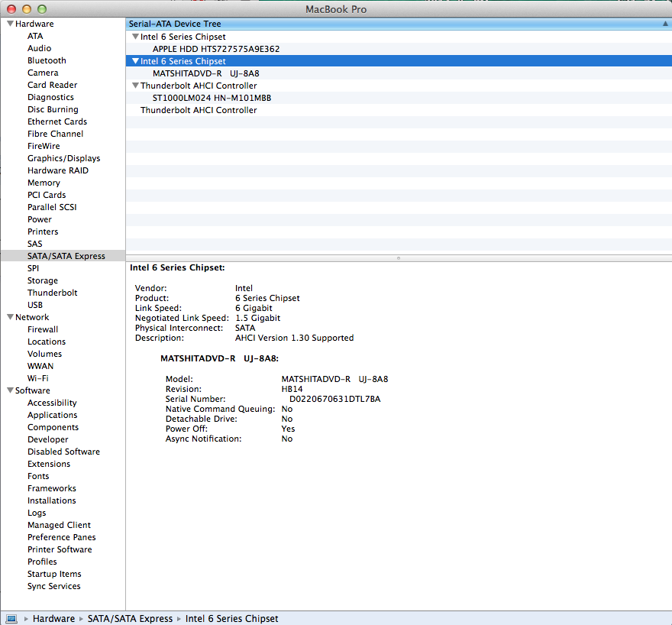Select ST1000LM024 HN-M101MBB device row
Image resolution: width=672 pixels, height=625 pixels.
399,98
